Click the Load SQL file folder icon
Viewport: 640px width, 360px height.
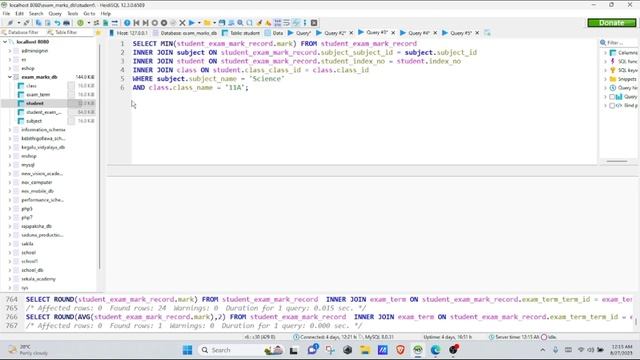[207, 23]
